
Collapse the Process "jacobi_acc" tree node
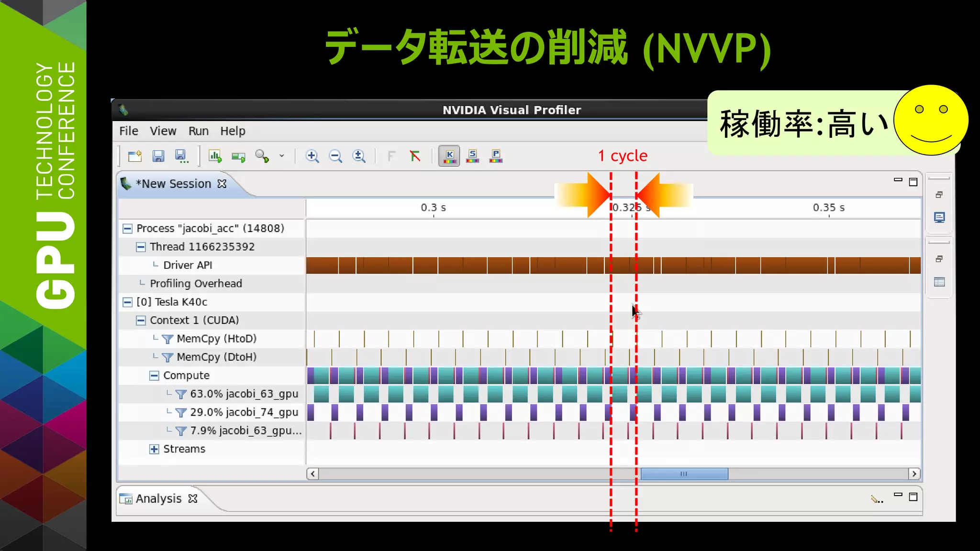pyautogui.click(x=127, y=229)
